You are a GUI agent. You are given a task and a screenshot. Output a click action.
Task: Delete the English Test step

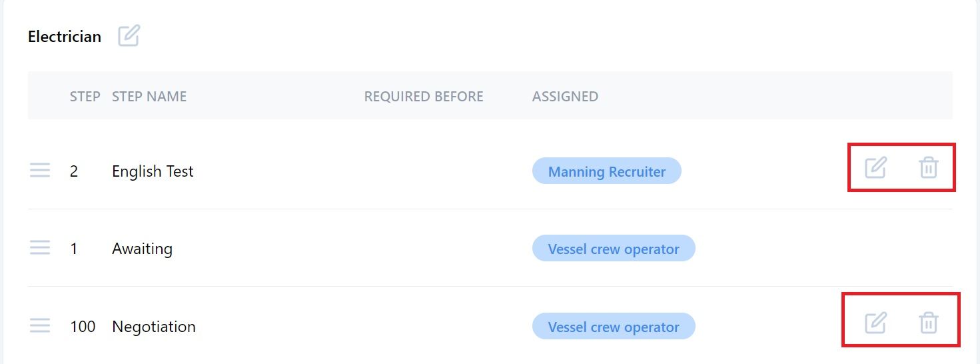[x=928, y=167]
